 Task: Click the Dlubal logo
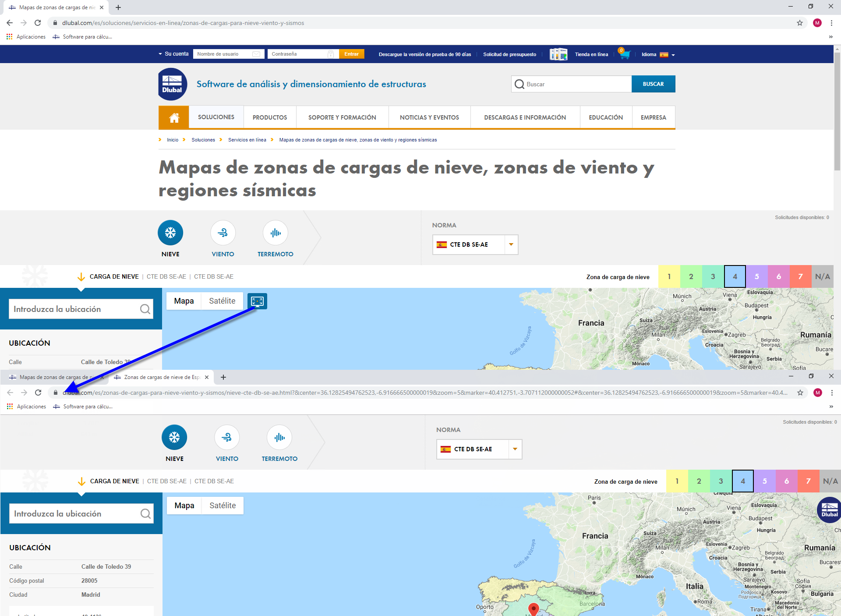pyautogui.click(x=171, y=84)
